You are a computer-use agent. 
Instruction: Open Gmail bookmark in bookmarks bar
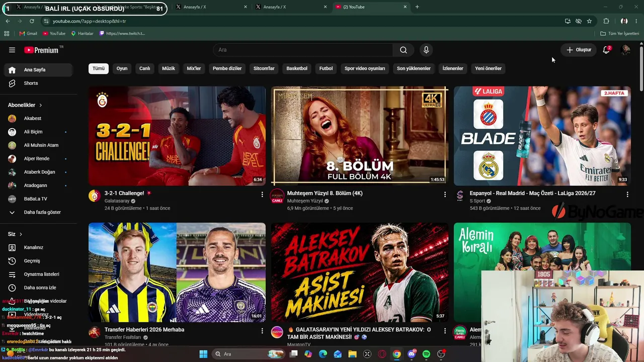point(28,33)
